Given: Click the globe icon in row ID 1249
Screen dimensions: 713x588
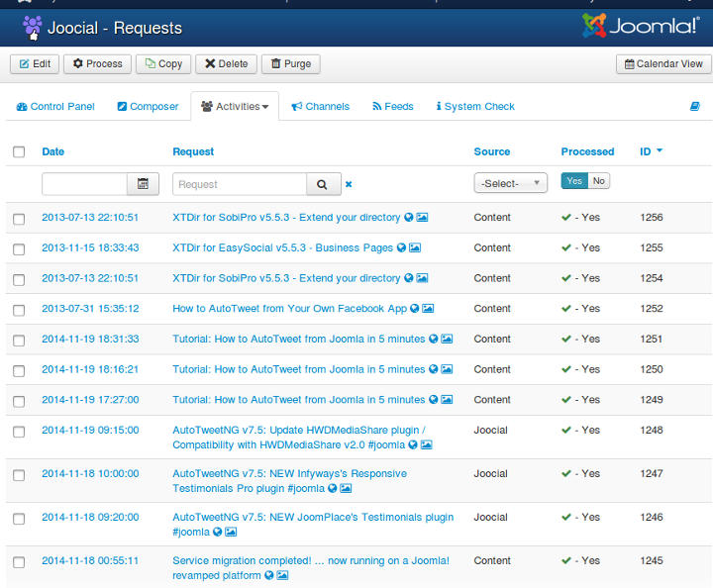Looking at the screenshot, I should pos(433,400).
